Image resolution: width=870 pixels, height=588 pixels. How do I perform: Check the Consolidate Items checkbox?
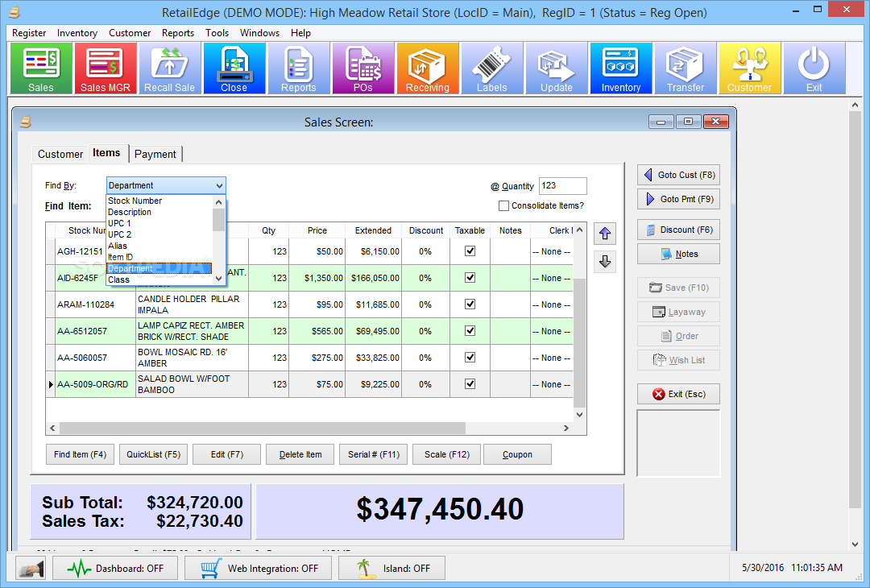click(503, 206)
